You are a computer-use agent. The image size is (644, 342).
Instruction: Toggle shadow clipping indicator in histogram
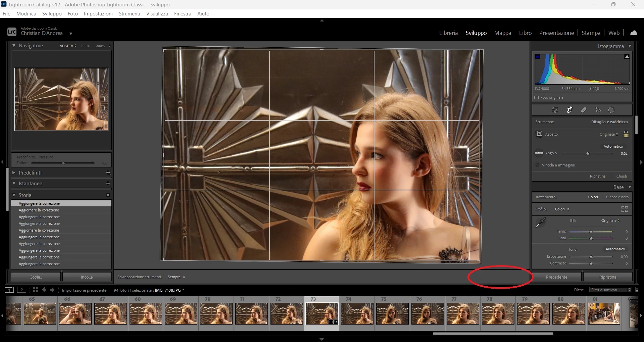(538, 56)
